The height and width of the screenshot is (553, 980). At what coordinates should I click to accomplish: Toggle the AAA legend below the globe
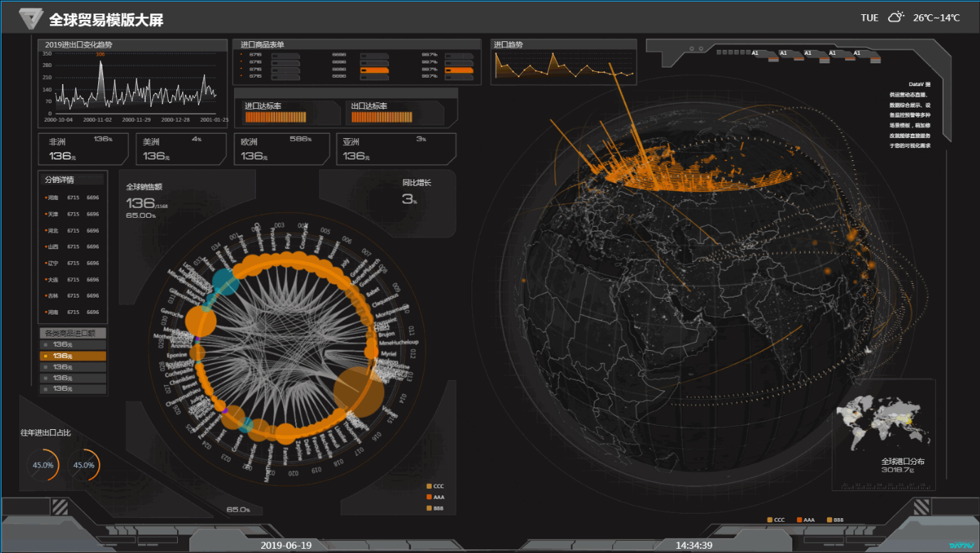806,520
